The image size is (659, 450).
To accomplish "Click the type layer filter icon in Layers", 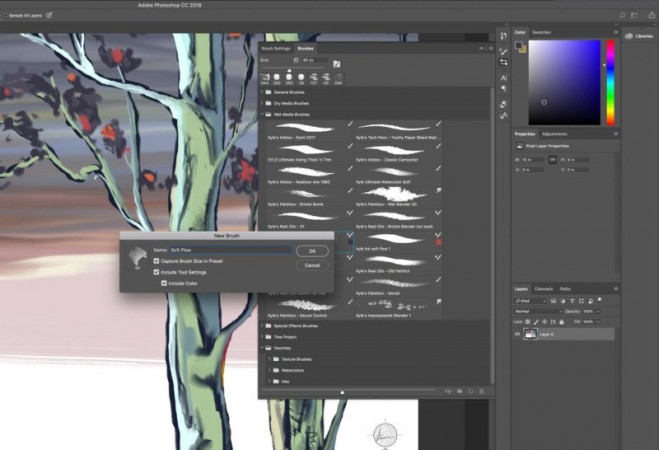I will tap(572, 301).
